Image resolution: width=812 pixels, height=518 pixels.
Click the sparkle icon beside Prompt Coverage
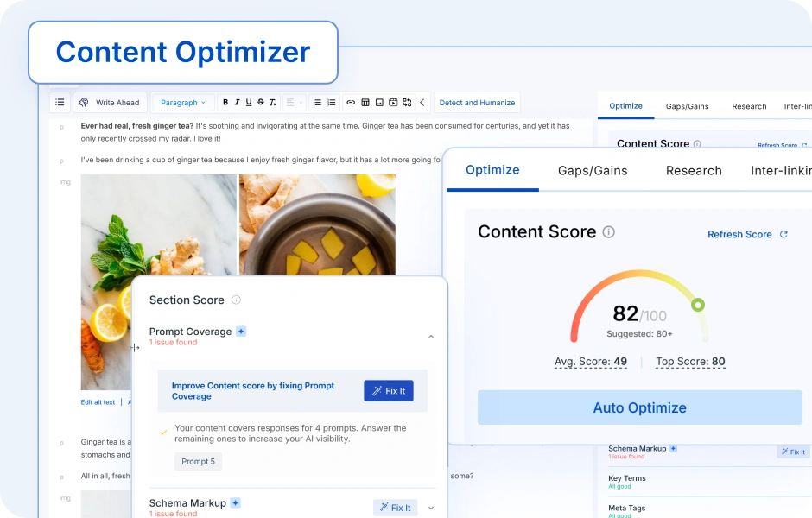(241, 332)
